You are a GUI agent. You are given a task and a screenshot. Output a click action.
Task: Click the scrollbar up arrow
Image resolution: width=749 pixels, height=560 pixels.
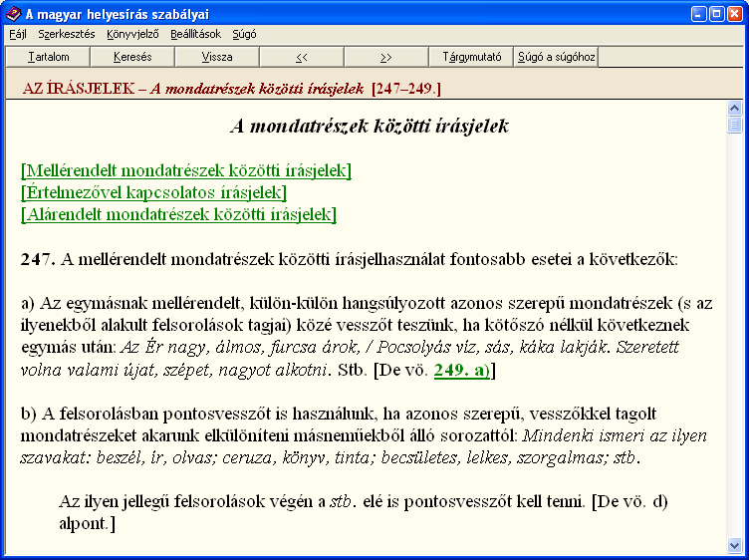click(735, 109)
